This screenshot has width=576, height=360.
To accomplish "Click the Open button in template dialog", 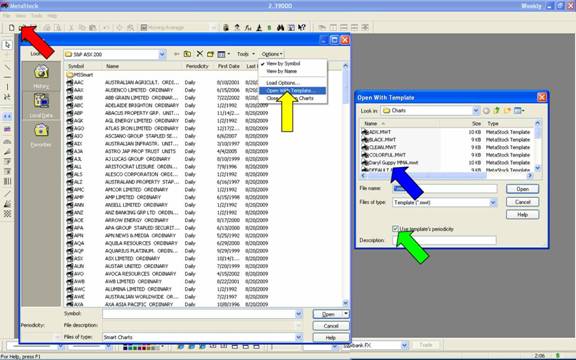I will click(x=522, y=189).
